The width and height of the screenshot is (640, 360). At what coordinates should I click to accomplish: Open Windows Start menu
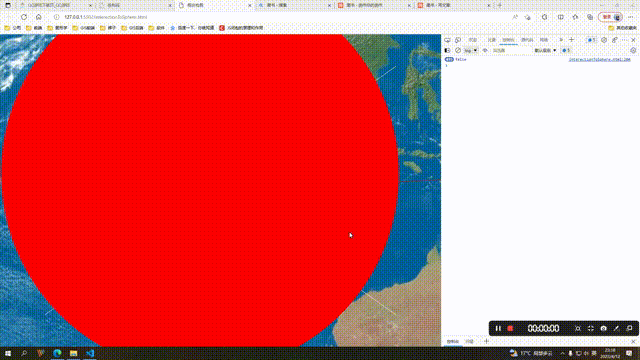point(8,353)
